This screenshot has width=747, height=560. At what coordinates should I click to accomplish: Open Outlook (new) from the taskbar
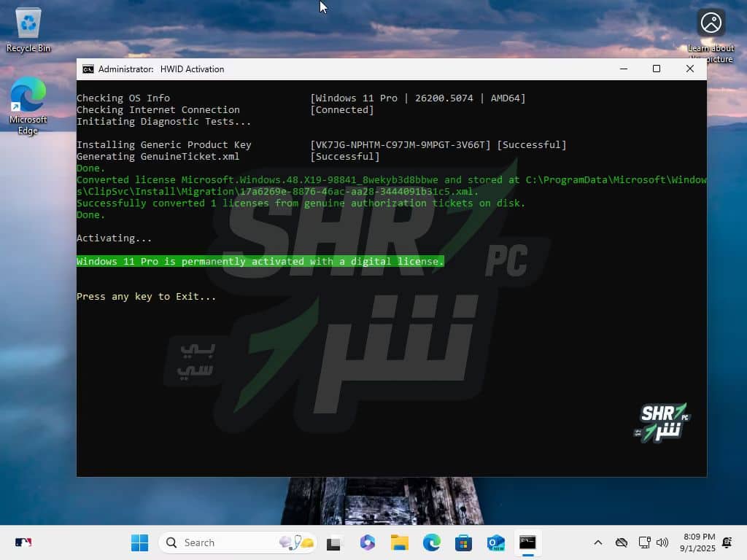495,542
